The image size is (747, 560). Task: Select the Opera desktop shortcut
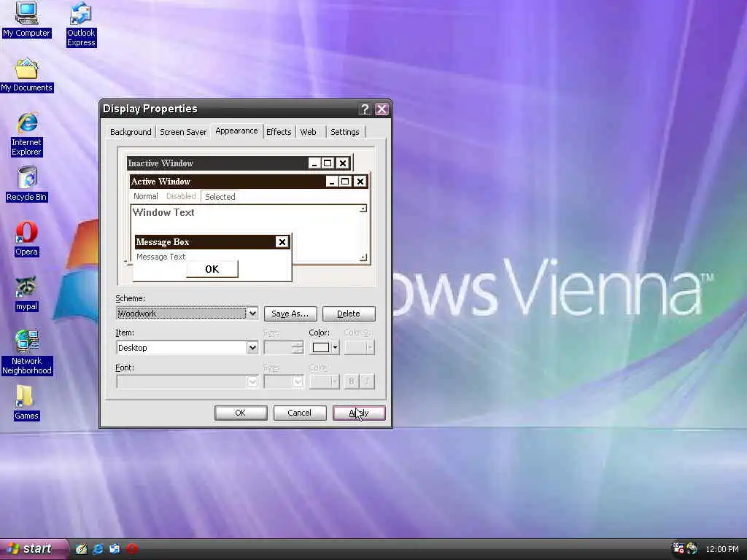click(x=27, y=239)
